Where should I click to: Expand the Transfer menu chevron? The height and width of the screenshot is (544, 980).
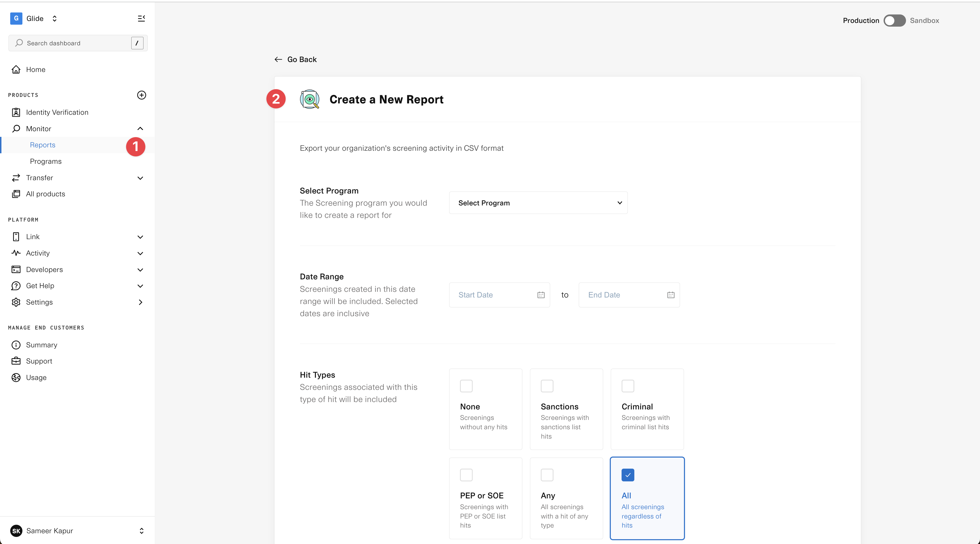point(140,178)
